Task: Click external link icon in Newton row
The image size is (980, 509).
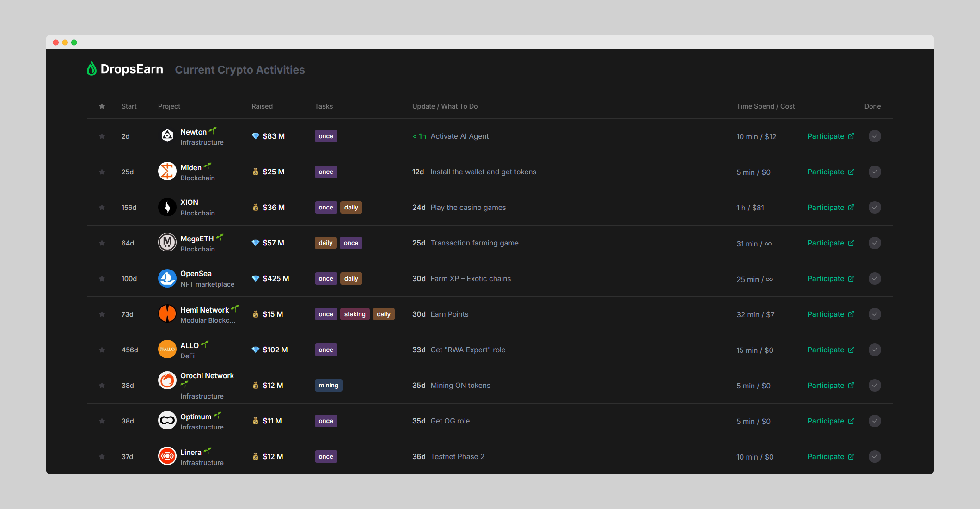Action: tap(851, 136)
